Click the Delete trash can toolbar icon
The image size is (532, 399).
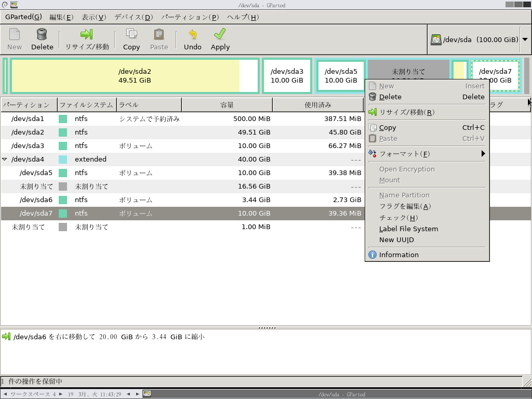[x=42, y=34]
